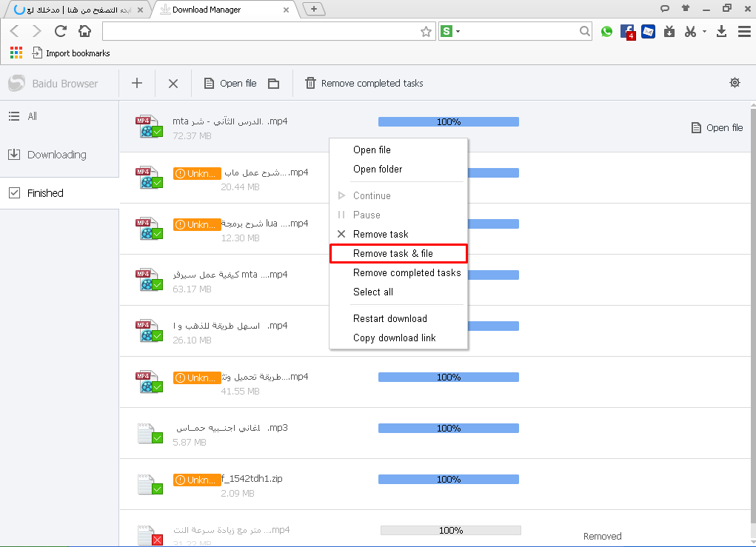Click Import bookmarks

(71, 53)
